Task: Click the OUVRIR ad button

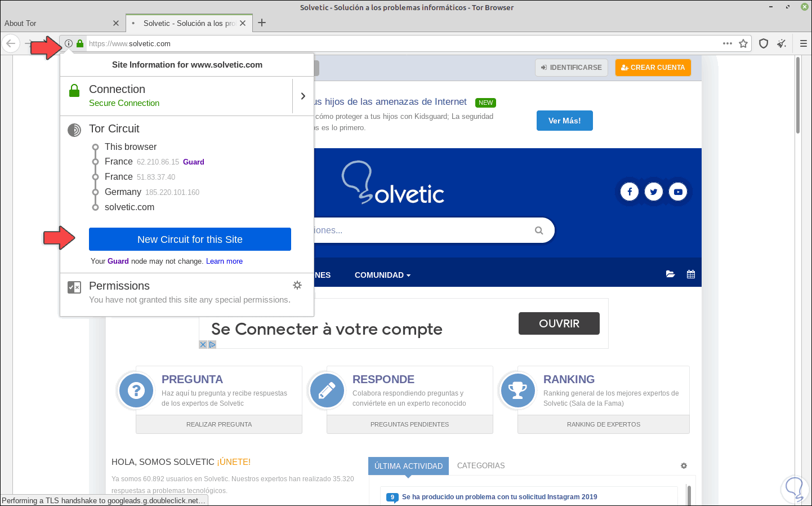Action: click(x=559, y=323)
